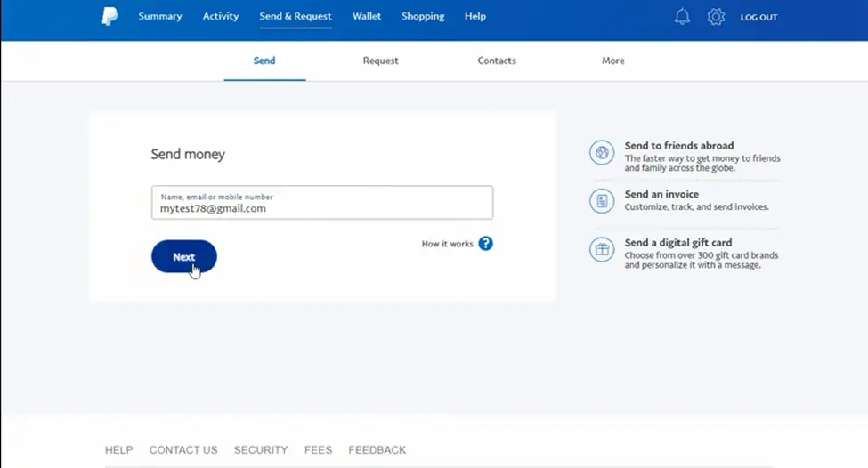Open the Activity menu item

click(220, 16)
